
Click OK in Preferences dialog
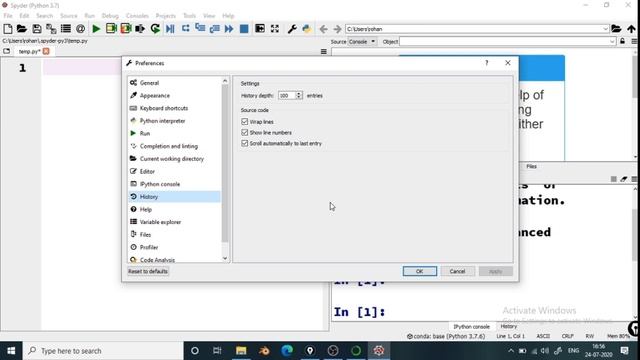tap(420, 271)
